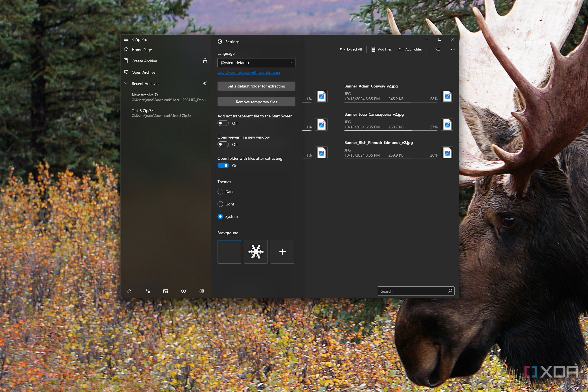The image size is (588, 392).
Task: Click Add Folder in the toolbar
Action: tap(410, 49)
